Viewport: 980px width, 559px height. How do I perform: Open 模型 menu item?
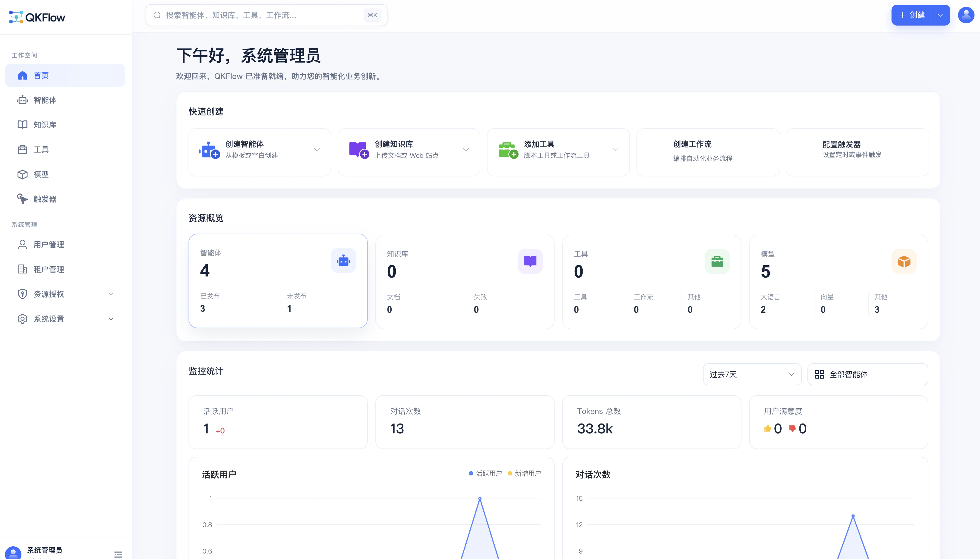click(x=65, y=174)
